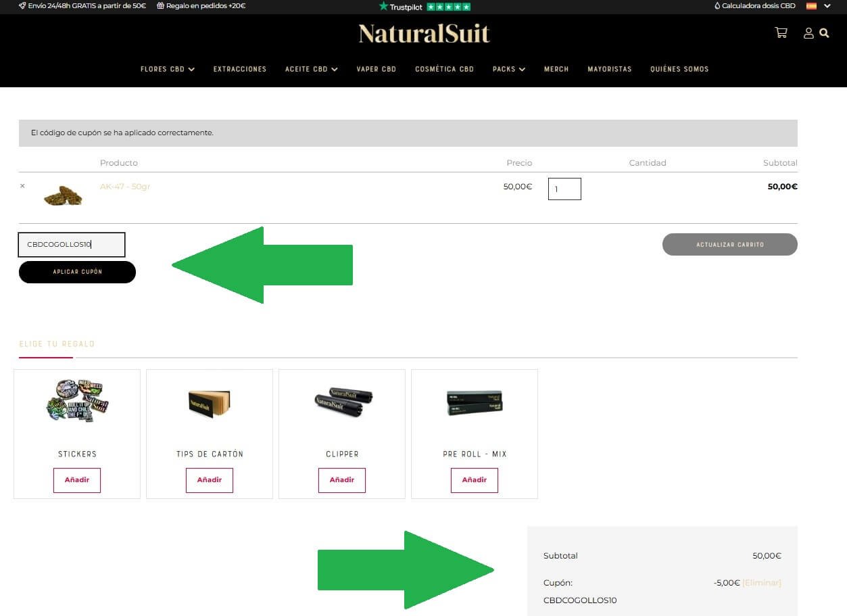This screenshot has height=616, width=847.
Task: Expand the Flores CBD menu
Action: [x=168, y=69]
